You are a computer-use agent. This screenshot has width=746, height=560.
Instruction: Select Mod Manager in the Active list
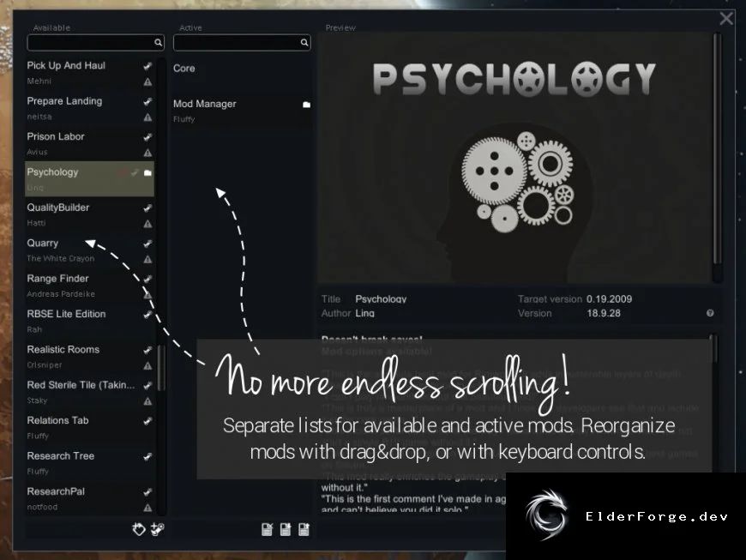click(x=242, y=111)
